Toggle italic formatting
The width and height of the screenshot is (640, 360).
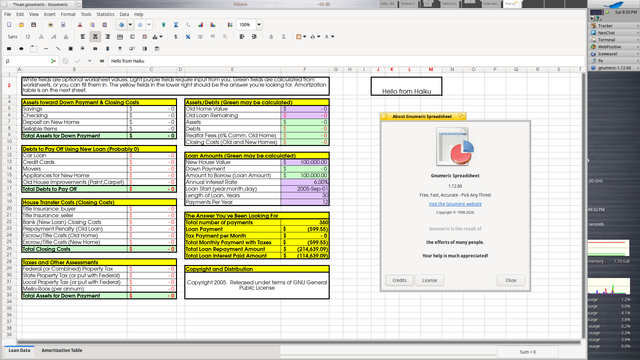coord(53,37)
